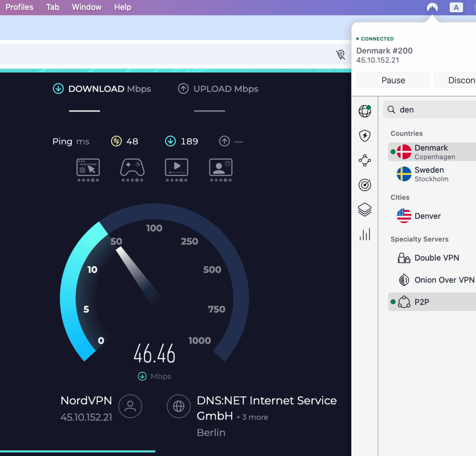The width and height of the screenshot is (476, 456).
Task: Click the '+ 3 more' servers link
Action: coord(252,417)
